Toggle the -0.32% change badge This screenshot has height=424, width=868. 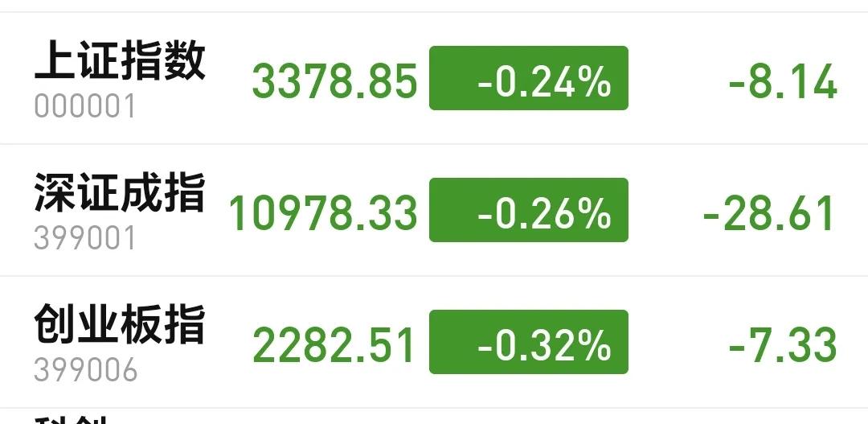click(x=529, y=342)
